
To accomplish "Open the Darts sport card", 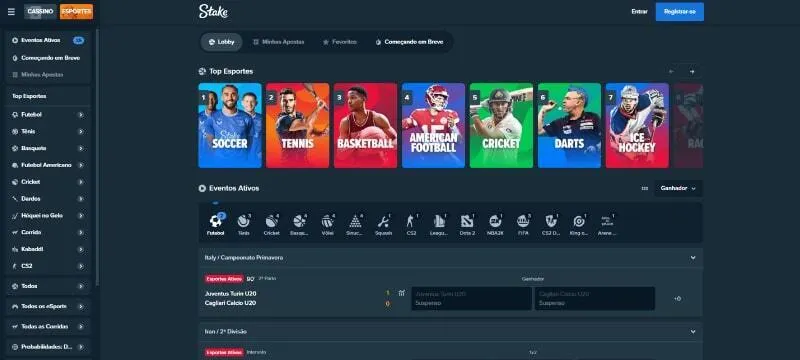I will pyautogui.click(x=569, y=125).
